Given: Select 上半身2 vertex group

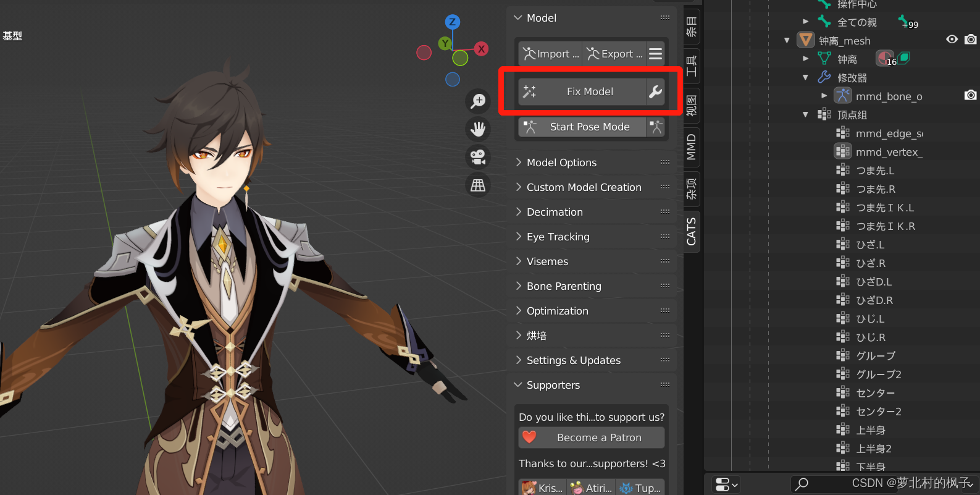Looking at the screenshot, I should pos(874,449).
